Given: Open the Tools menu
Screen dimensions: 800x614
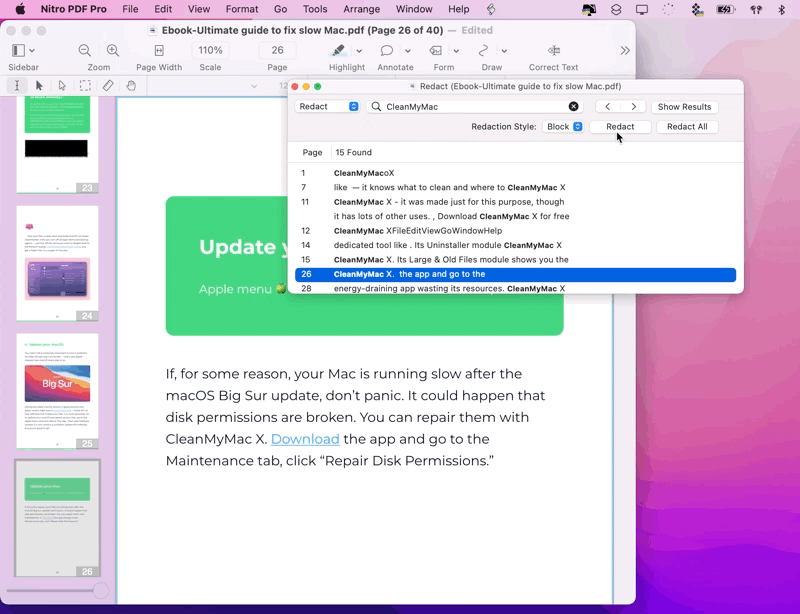Looking at the screenshot, I should (x=315, y=9).
